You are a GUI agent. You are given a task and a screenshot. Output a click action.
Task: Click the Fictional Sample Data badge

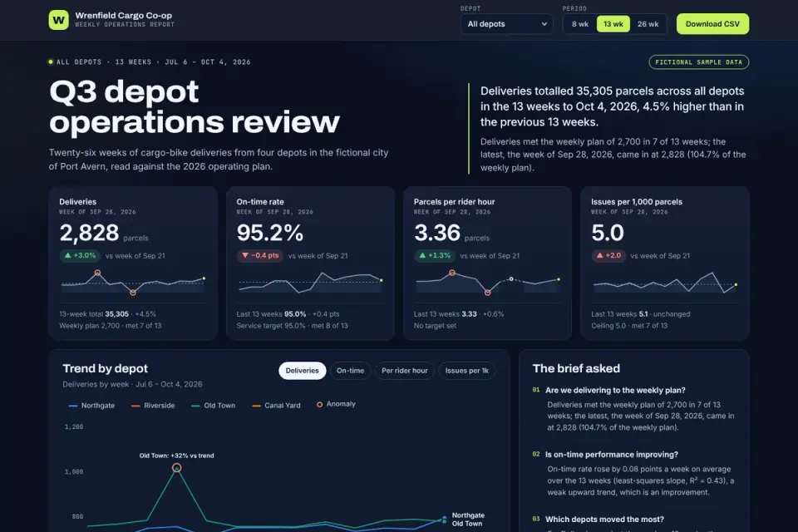698,62
